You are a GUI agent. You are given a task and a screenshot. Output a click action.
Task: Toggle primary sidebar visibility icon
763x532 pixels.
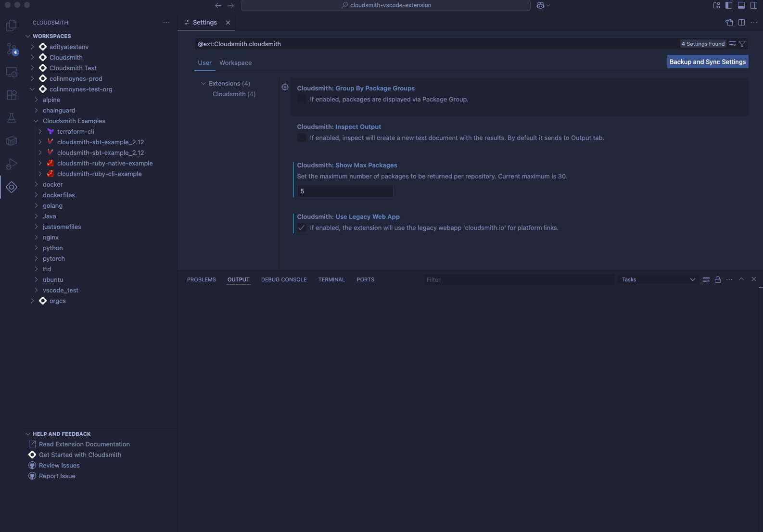click(x=729, y=5)
